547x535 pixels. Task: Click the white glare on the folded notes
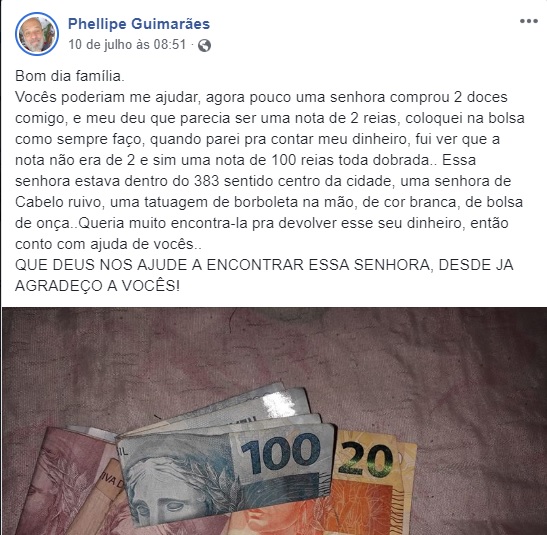pyautogui.click(x=278, y=404)
